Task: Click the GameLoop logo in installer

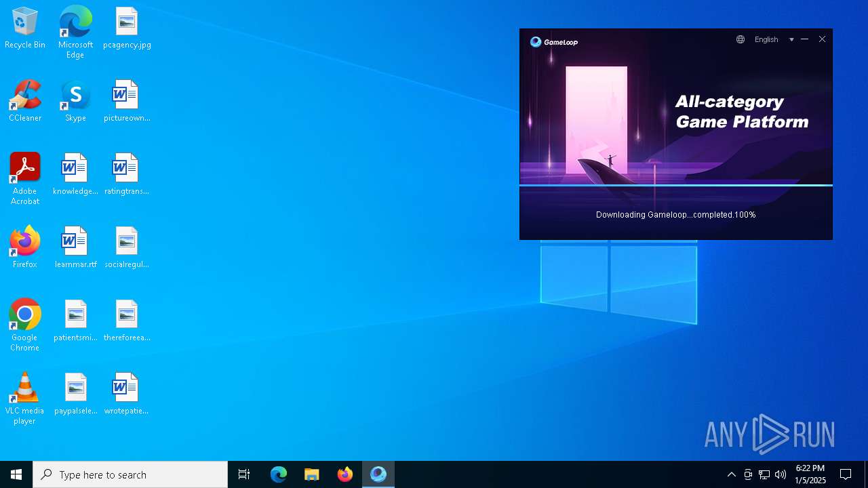Action: pyautogui.click(x=554, y=42)
